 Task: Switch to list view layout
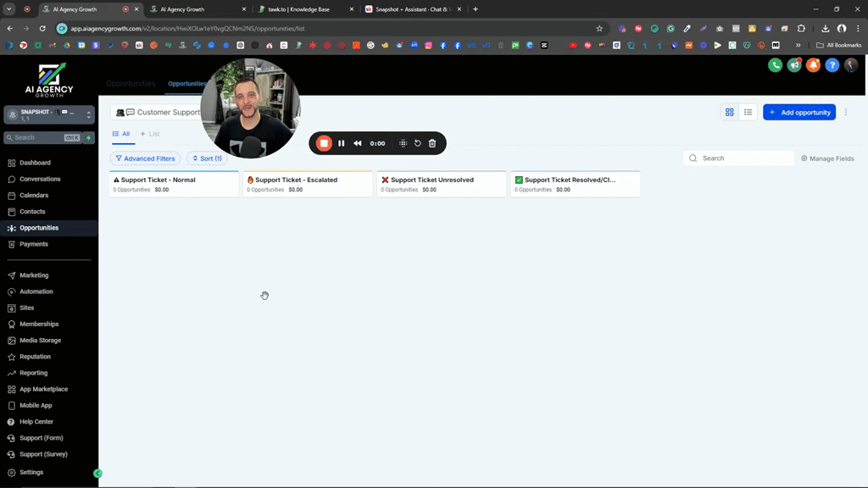[x=747, y=112]
